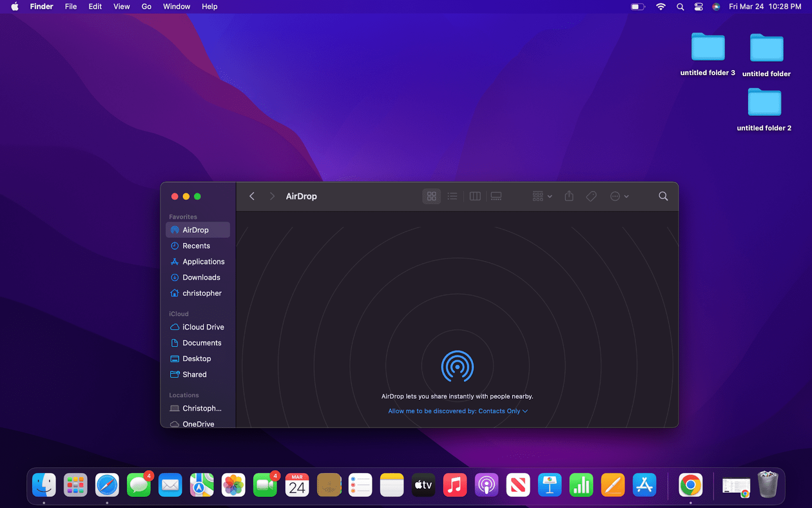
Task: Open OneDrive in the sidebar
Action: [x=198, y=424]
